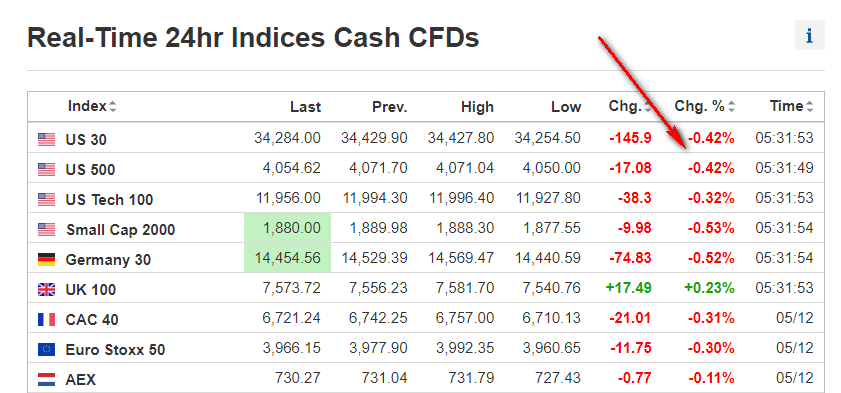Click the EU flag beside Euro Stoxx 50

[47, 350]
